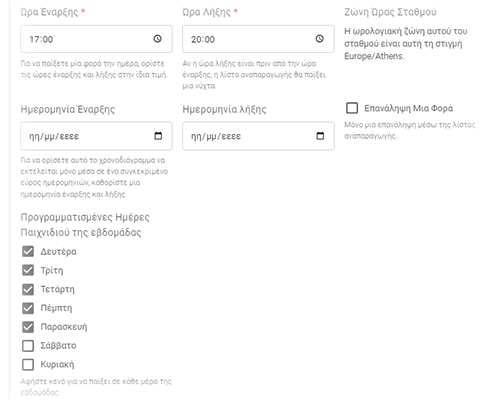Uncheck the Παρασκευή checkbox
This screenshot has width=489, height=400.
tap(28, 327)
